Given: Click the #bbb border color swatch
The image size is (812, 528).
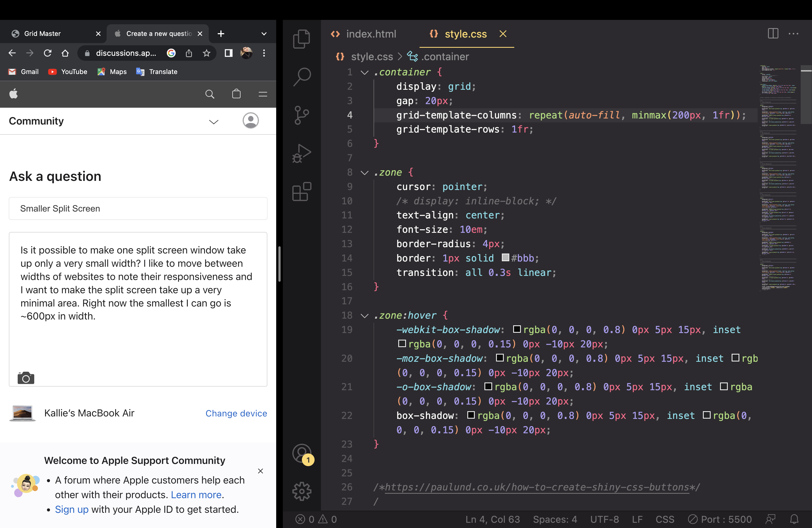Looking at the screenshot, I should [505, 258].
